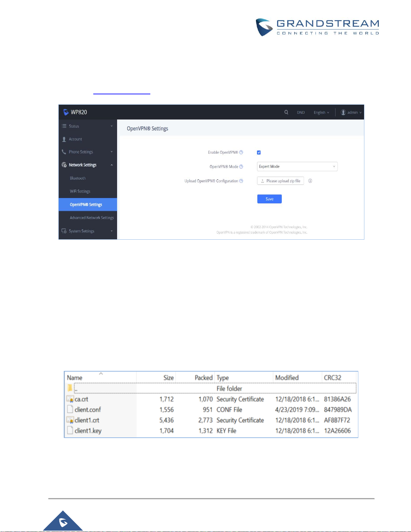Click the client1.crt certificate file icon
Image resolution: width=411 pixels, height=532 pixels.
[x=70, y=420]
